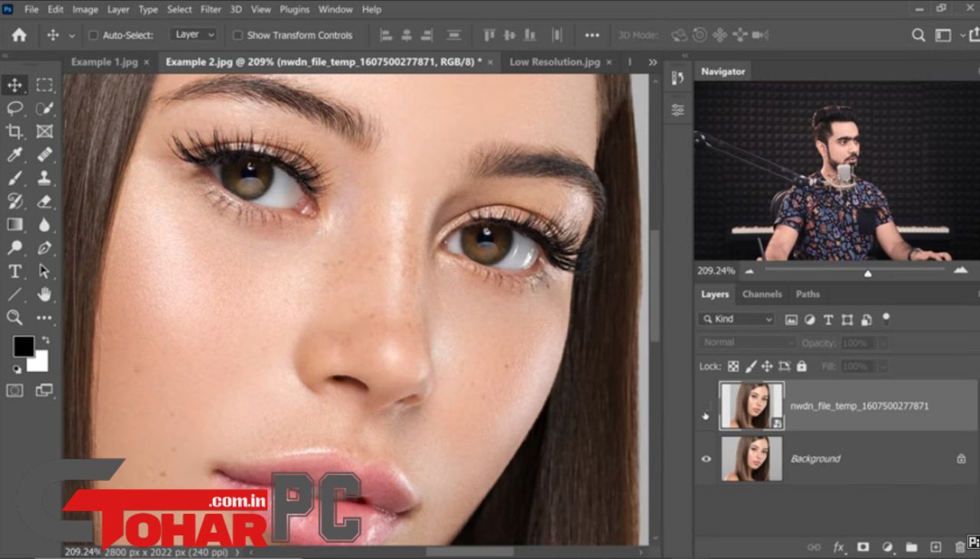
Task: Open the Fill dropdown arrow
Action: [x=882, y=367]
